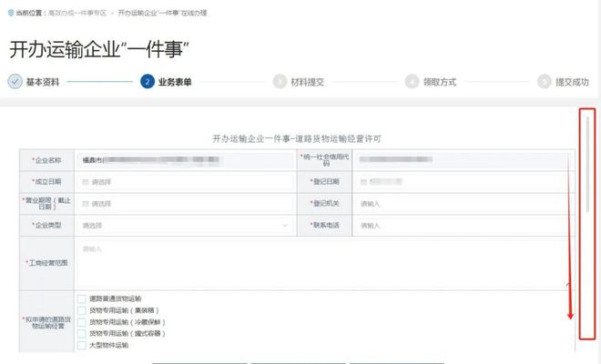Go to the 基本资料 step label

[43, 82]
